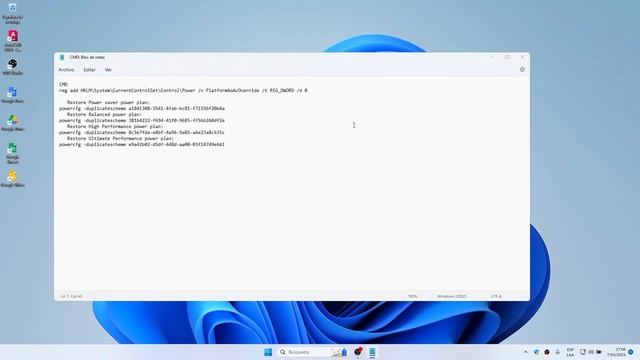Click the first 'CMD' line in the editor
Image resolution: width=640 pixels, height=360 pixels.
pyautogui.click(x=63, y=84)
